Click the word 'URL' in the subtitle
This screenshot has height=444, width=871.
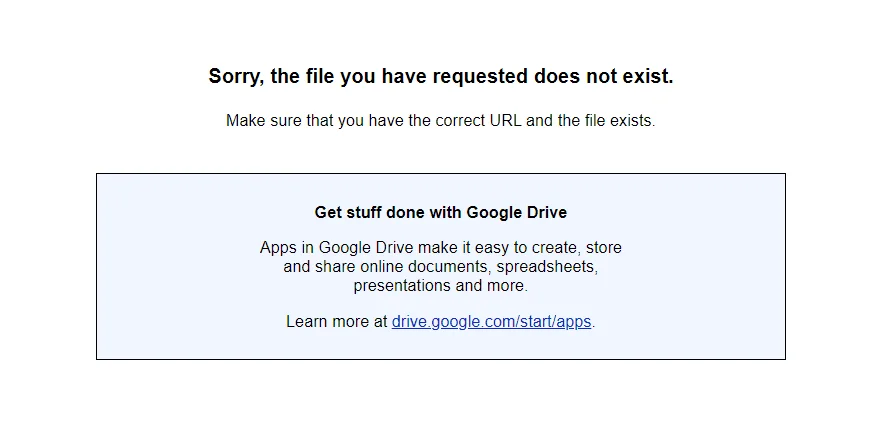[x=505, y=121]
